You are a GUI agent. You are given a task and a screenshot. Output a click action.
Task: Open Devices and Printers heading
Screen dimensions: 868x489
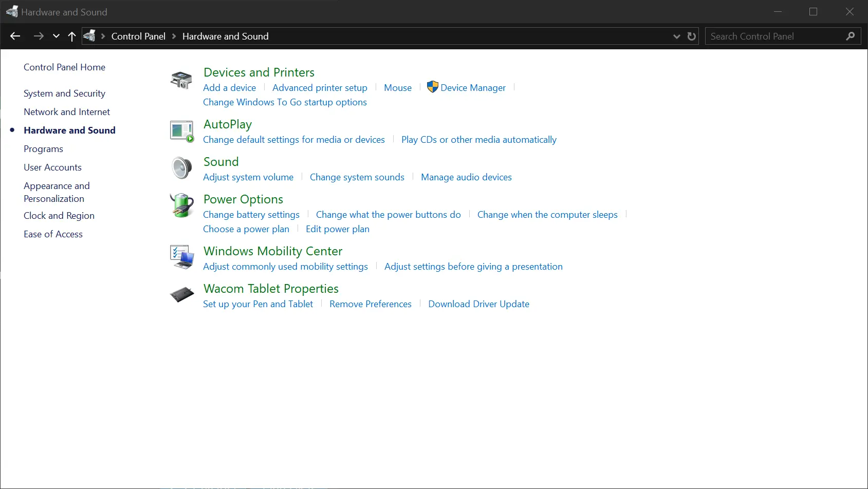coord(259,72)
